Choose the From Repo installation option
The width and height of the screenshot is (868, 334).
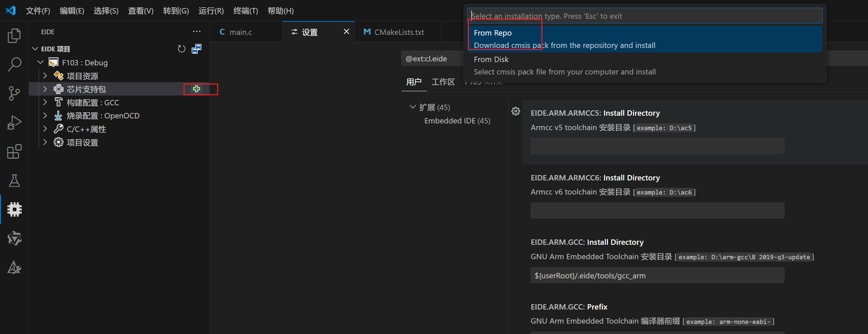(644, 39)
